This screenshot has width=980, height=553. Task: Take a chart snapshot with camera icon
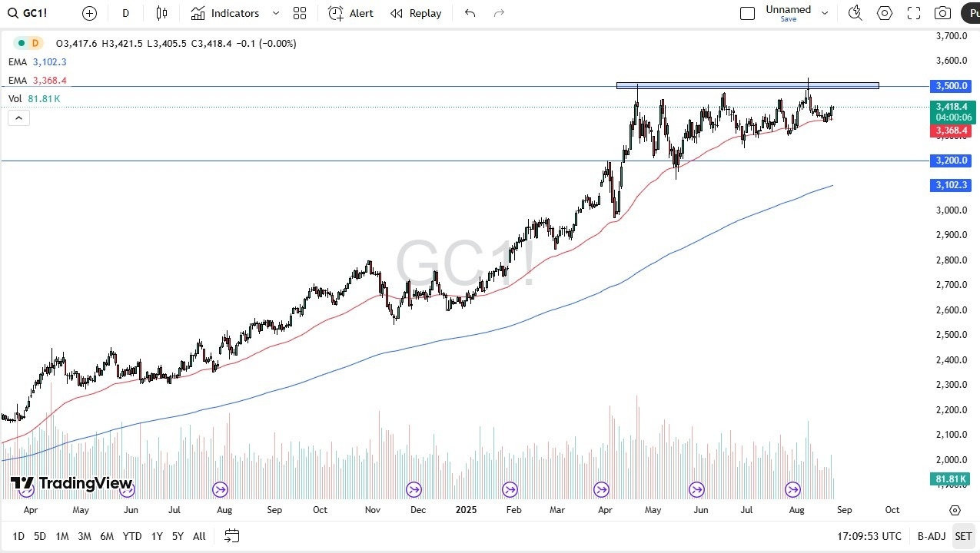[943, 13]
